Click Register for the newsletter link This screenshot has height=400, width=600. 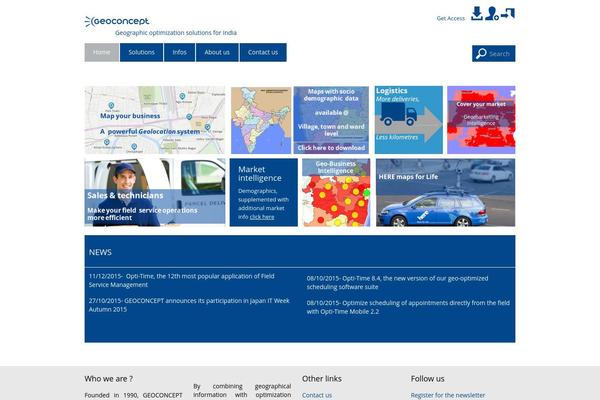(x=448, y=395)
